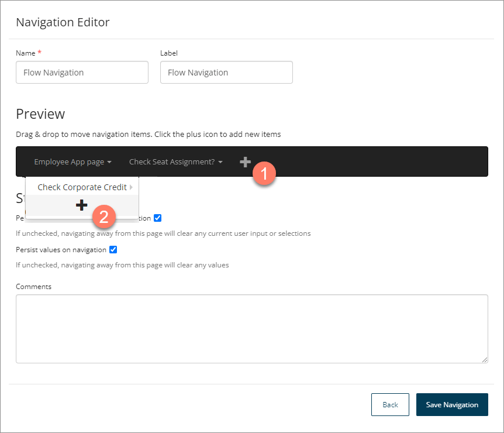Click the Employee App page label in the preview bar
504x433 pixels.
point(68,161)
